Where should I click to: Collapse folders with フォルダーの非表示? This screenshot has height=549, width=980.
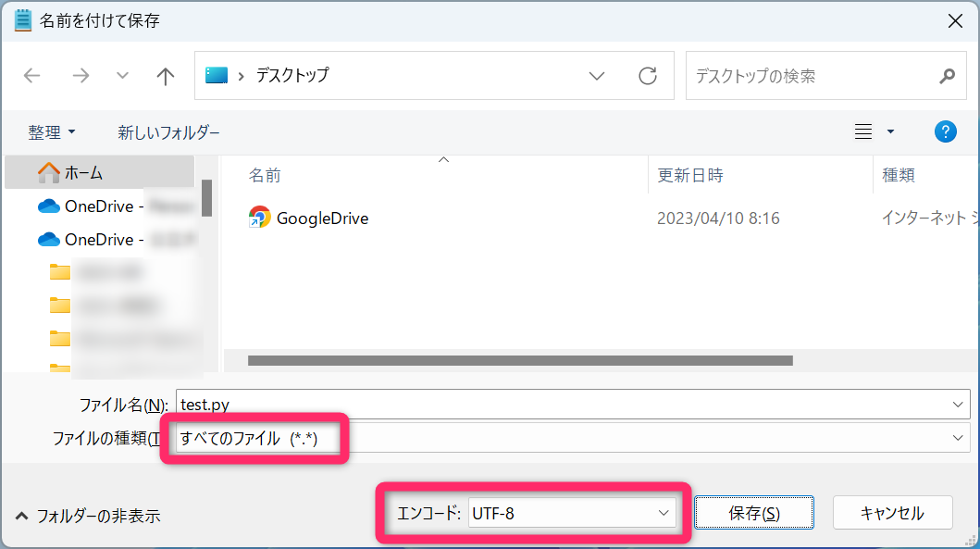[88, 516]
